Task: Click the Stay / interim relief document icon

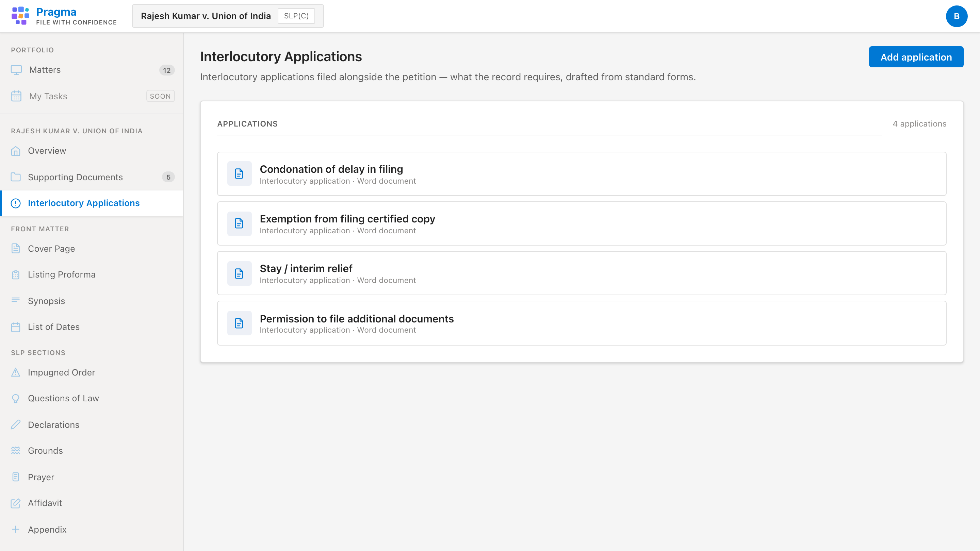Action: (239, 273)
